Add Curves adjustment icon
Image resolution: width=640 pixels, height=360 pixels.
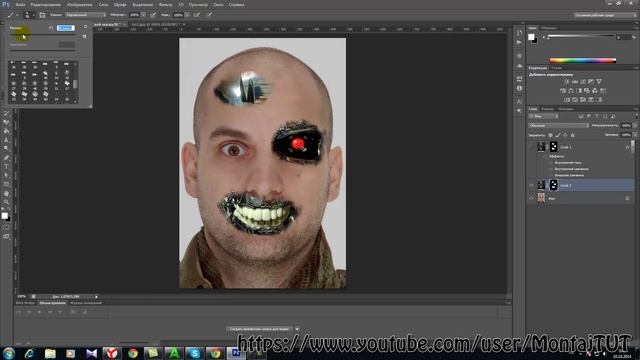[x=583, y=82]
